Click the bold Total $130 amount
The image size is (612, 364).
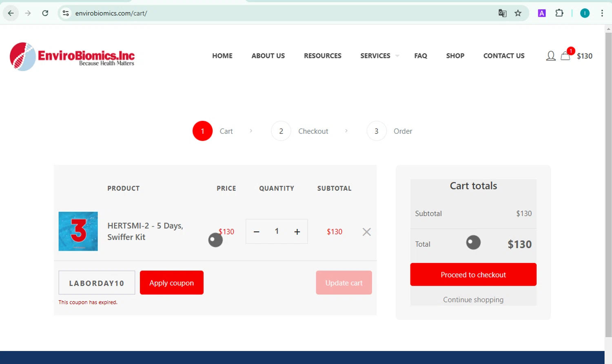pyautogui.click(x=520, y=244)
